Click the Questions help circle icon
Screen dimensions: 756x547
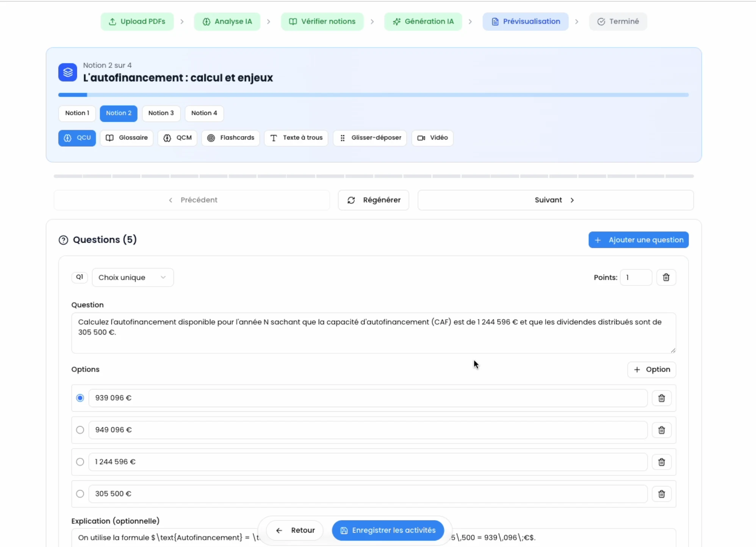63,240
